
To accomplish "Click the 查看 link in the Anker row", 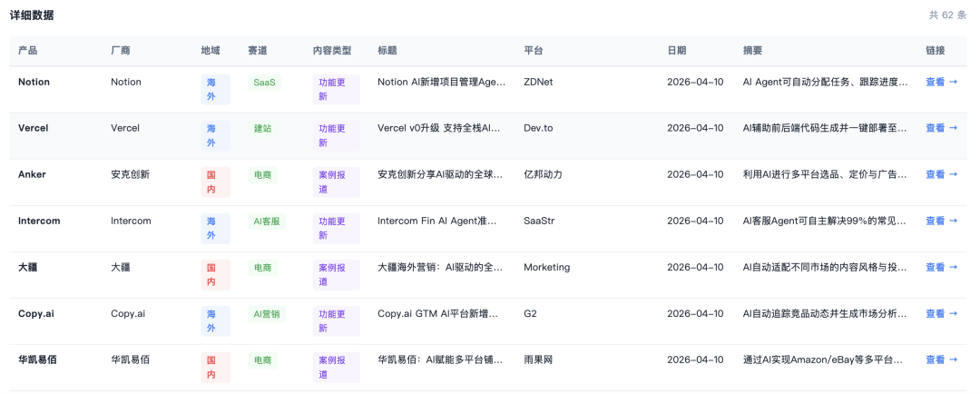I will [x=941, y=174].
